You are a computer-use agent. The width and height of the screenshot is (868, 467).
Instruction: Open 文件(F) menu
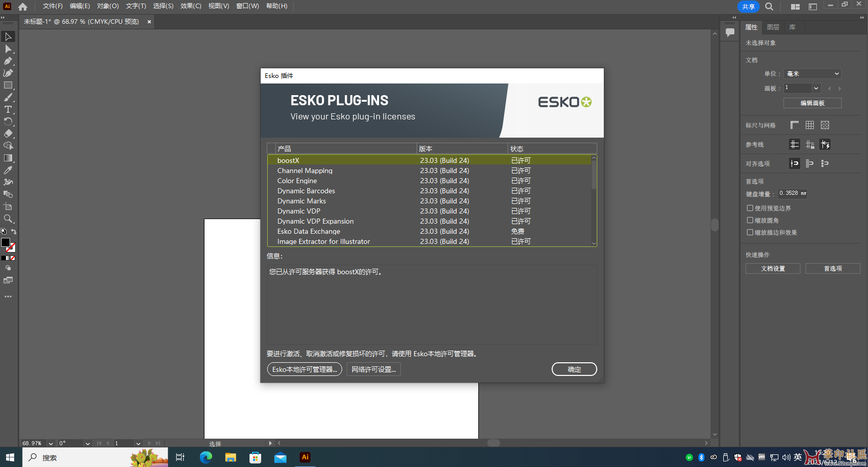(x=53, y=6)
